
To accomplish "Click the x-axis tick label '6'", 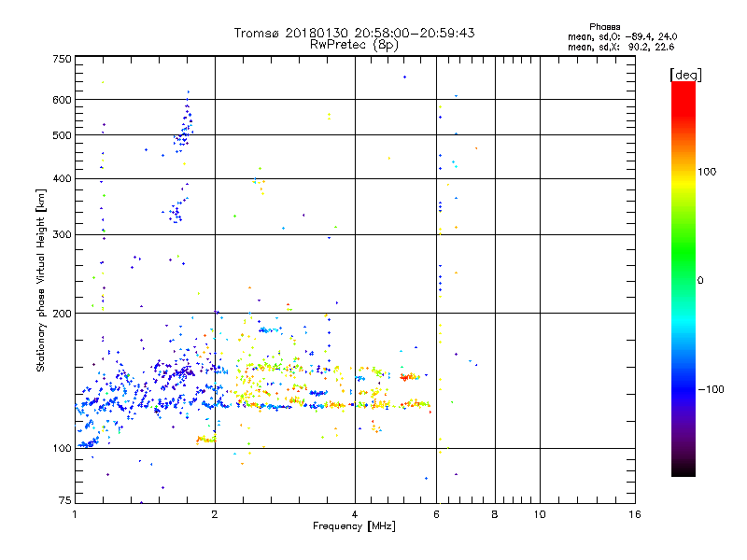I will point(436,514).
